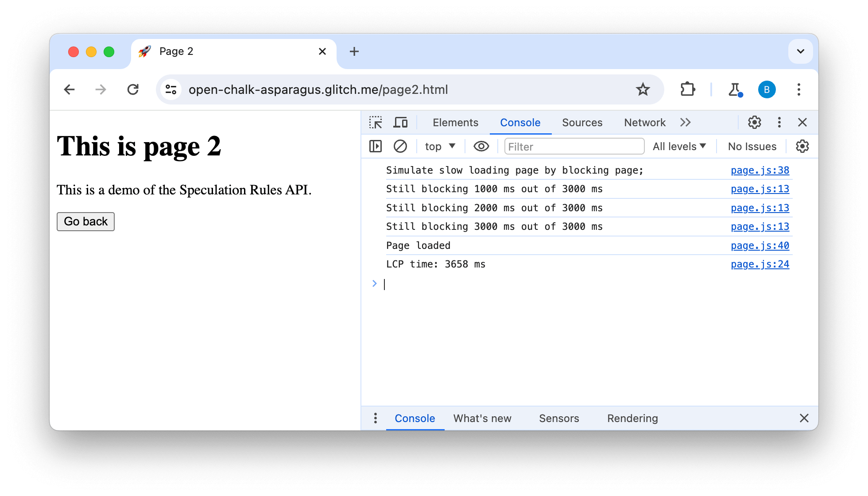
Task: Click the inspect element icon
Action: [x=376, y=123]
